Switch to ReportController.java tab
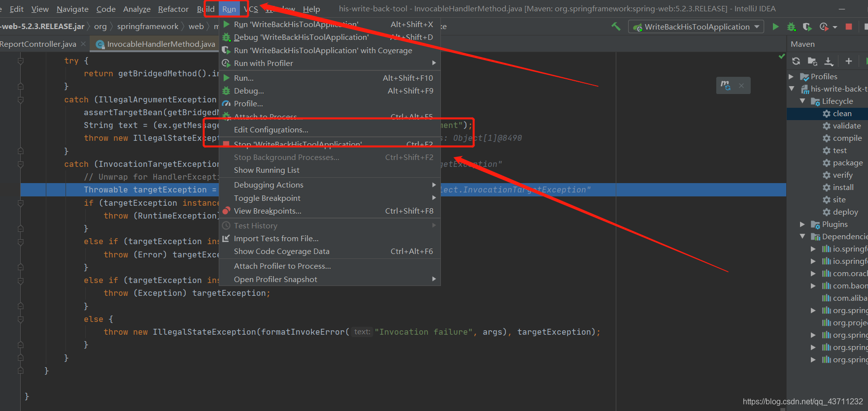Screen dimensions: 868x411 [x=38, y=44]
